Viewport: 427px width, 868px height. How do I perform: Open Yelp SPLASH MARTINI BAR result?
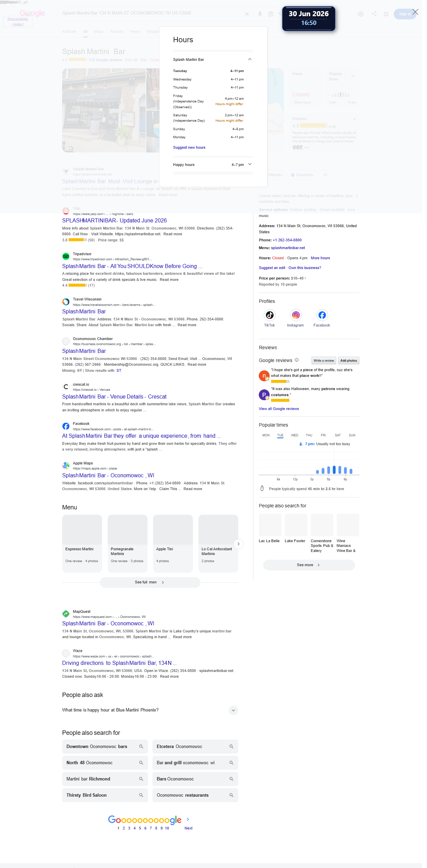(115, 220)
